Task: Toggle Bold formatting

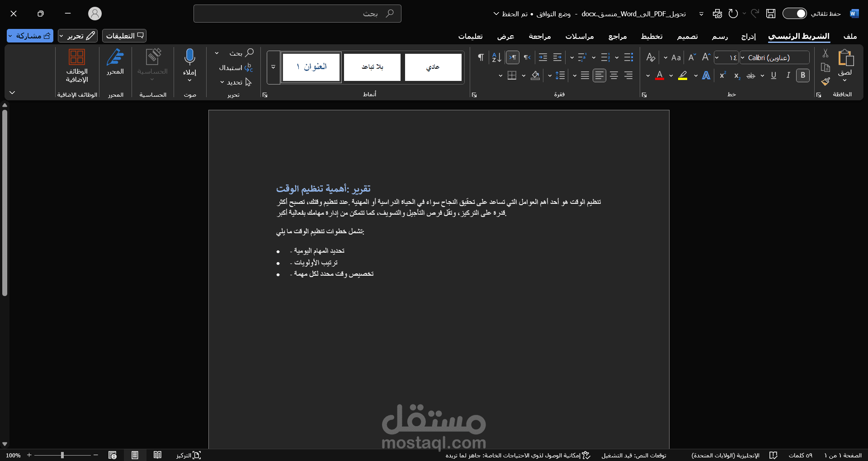Action: (x=803, y=75)
